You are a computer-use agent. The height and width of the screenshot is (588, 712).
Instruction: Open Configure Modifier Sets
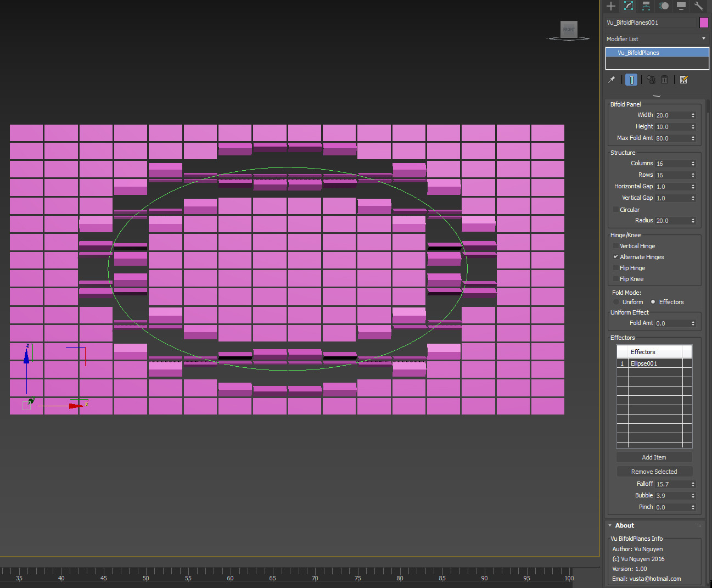683,80
